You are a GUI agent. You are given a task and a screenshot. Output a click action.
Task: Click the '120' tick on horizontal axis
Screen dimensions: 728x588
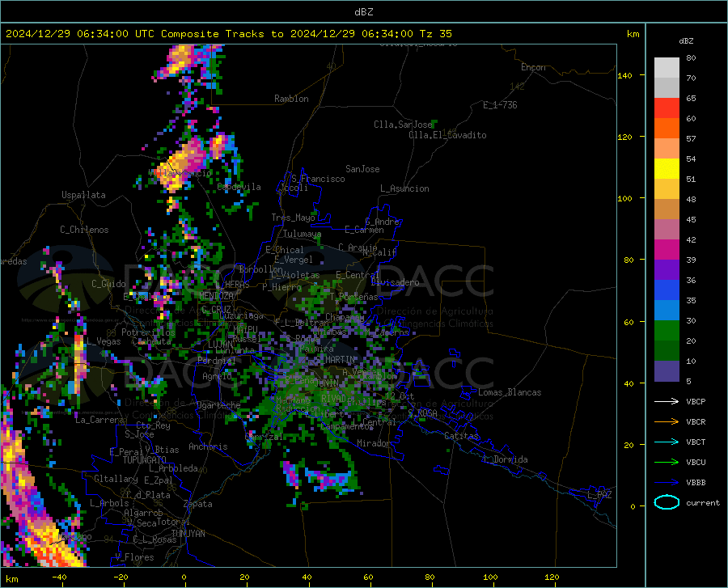pos(552,577)
